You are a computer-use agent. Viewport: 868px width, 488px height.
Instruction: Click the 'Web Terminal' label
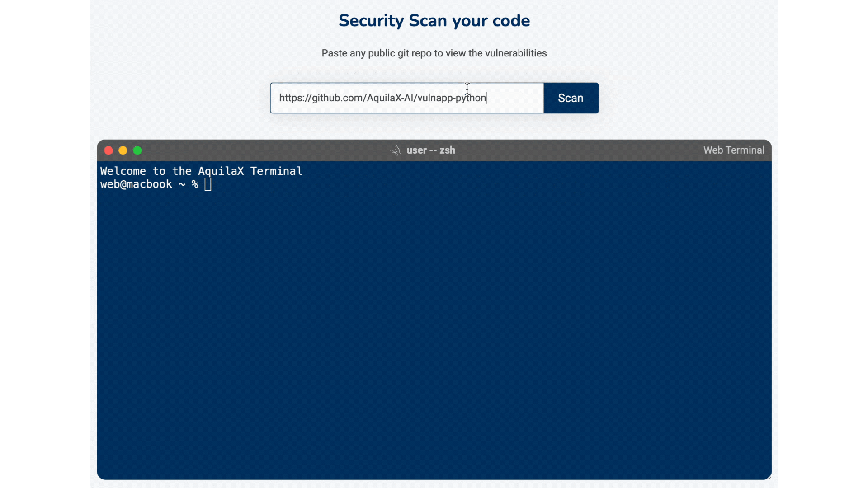tap(733, 150)
